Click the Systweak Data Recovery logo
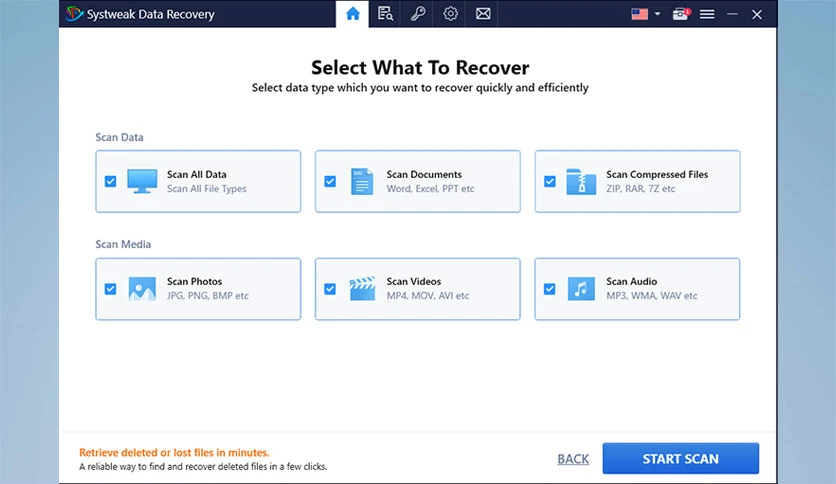The image size is (836, 484). click(74, 14)
